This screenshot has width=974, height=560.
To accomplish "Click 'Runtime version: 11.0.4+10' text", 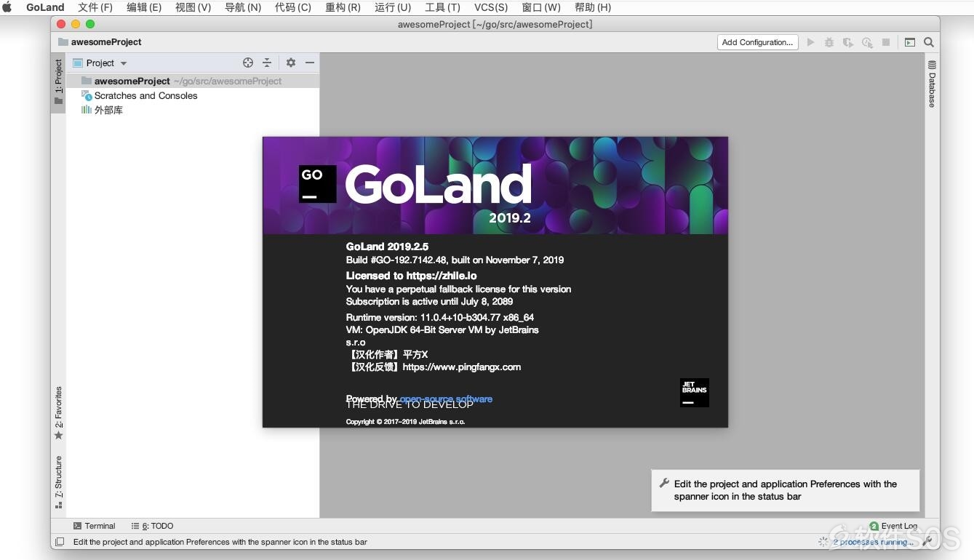I will point(439,317).
